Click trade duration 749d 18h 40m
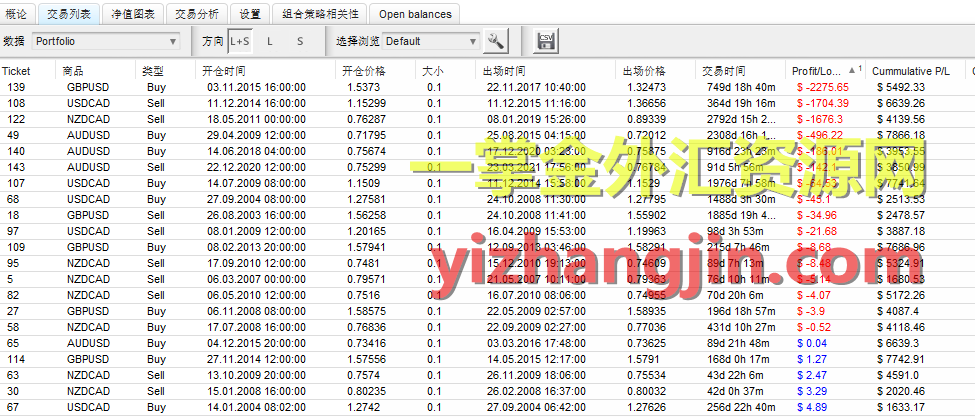The height and width of the screenshot is (417, 975). (x=741, y=87)
